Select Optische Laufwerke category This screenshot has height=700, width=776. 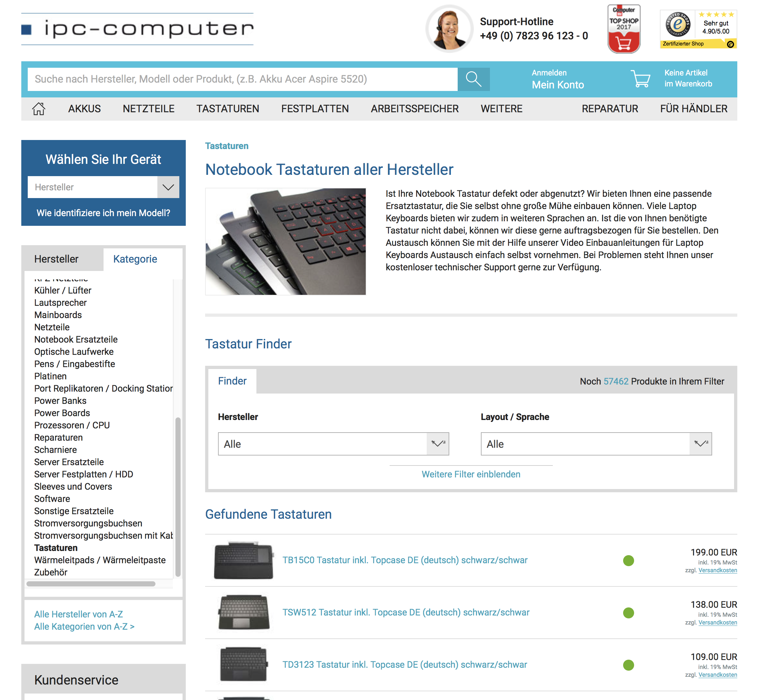74,352
